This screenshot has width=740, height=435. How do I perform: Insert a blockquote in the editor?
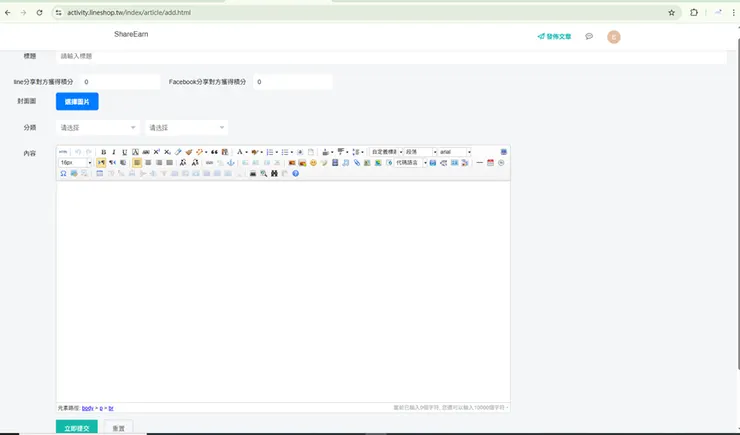click(x=214, y=152)
